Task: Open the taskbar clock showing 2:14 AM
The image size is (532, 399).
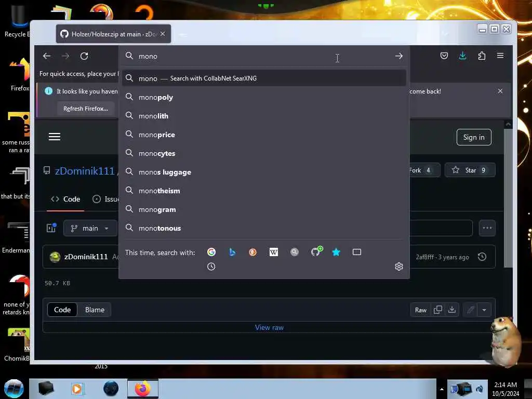Action: [x=505, y=389]
